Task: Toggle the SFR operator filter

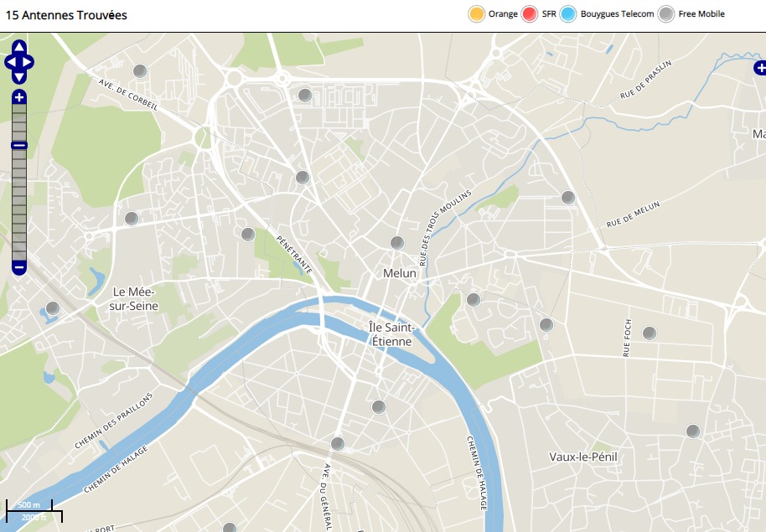Action: (529, 14)
